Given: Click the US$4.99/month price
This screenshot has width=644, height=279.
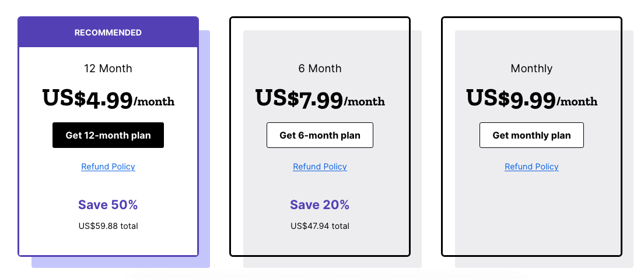Looking at the screenshot, I should pyautogui.click(x=108, y=99).
